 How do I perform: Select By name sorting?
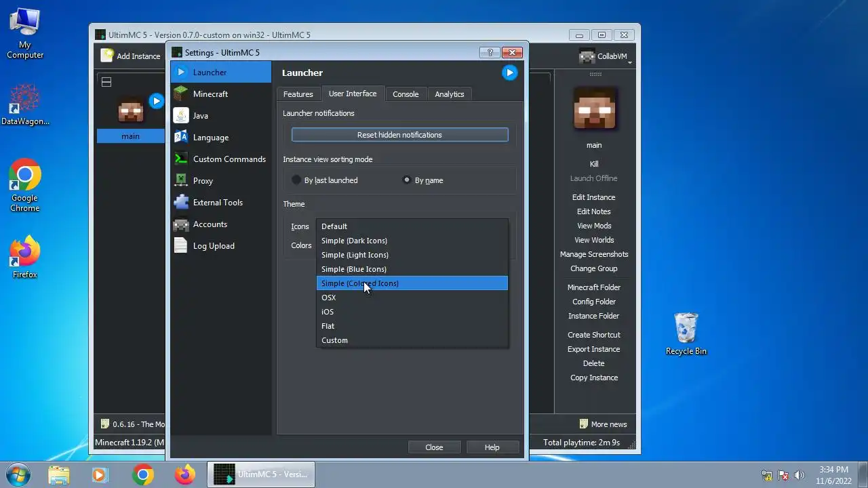422,180
